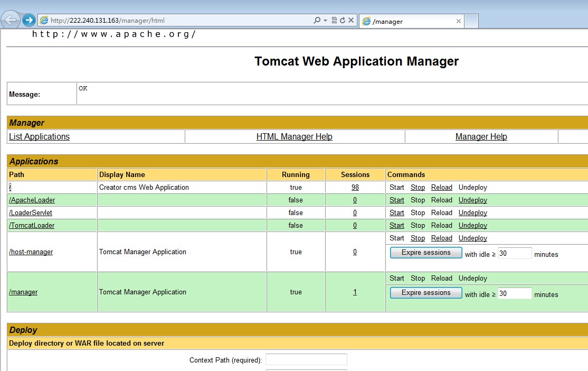This screenshot has width=588, height=371.
Task: Click the 'Creator cms Web Application' display name
Action: [144, 187]
